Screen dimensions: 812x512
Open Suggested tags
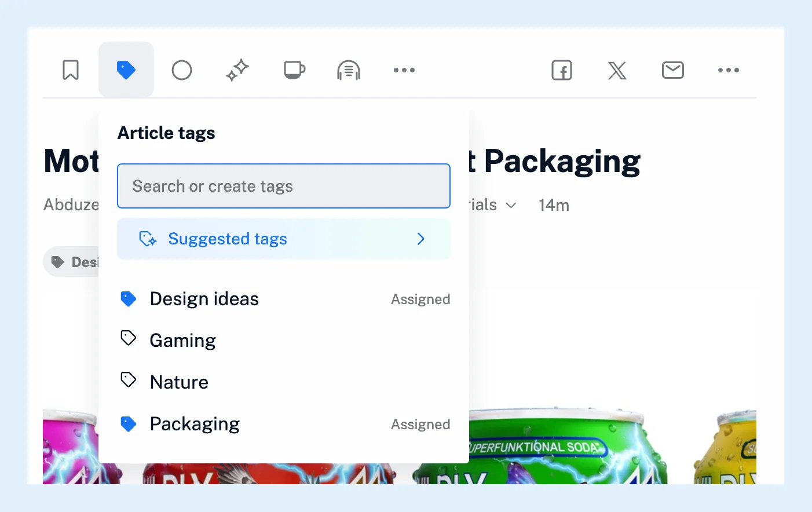point(284,239)
